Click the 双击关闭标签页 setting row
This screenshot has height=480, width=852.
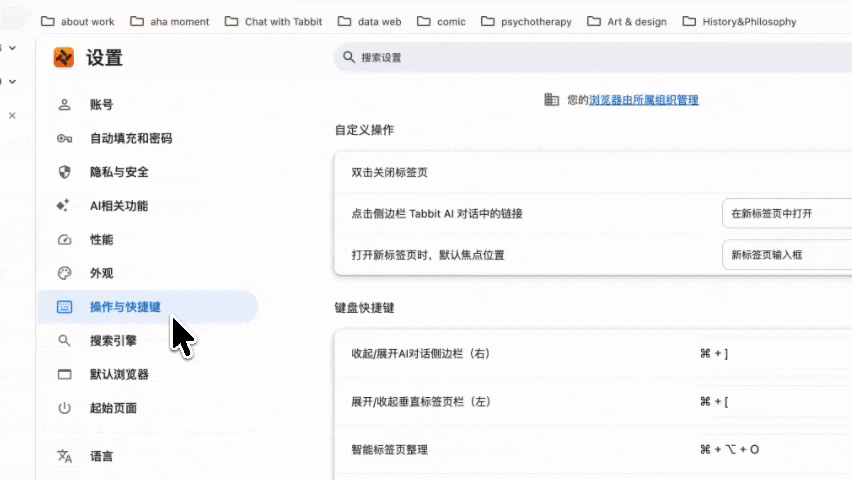593,172
